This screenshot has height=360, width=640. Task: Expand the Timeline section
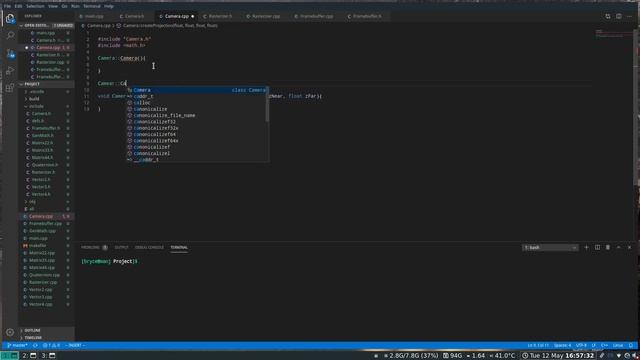(33, 338)
